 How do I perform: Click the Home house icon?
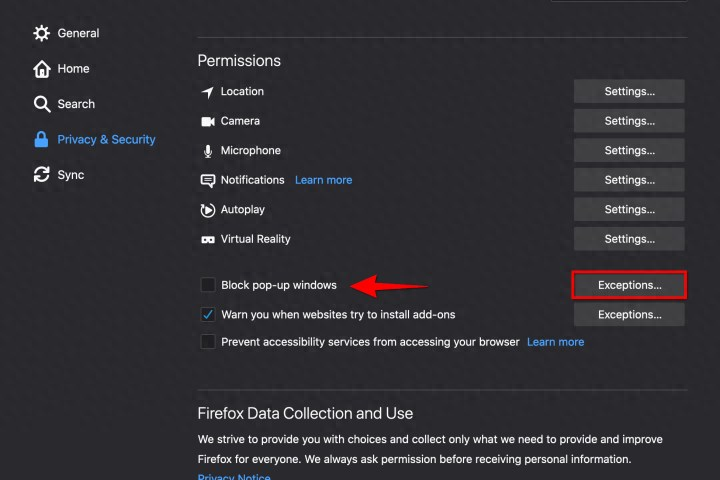[42, 69]
